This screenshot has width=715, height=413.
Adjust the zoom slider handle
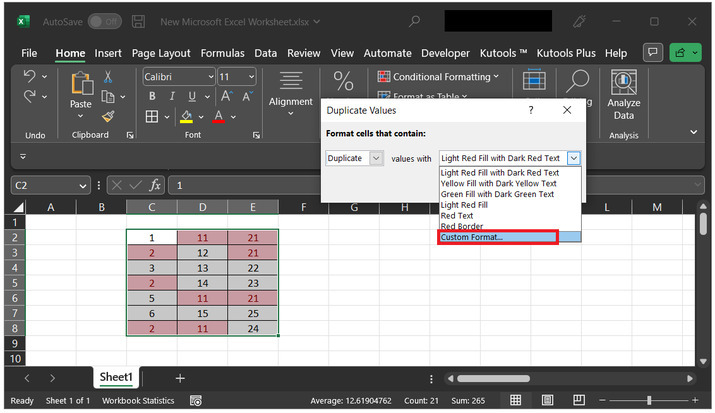(648, 400)
